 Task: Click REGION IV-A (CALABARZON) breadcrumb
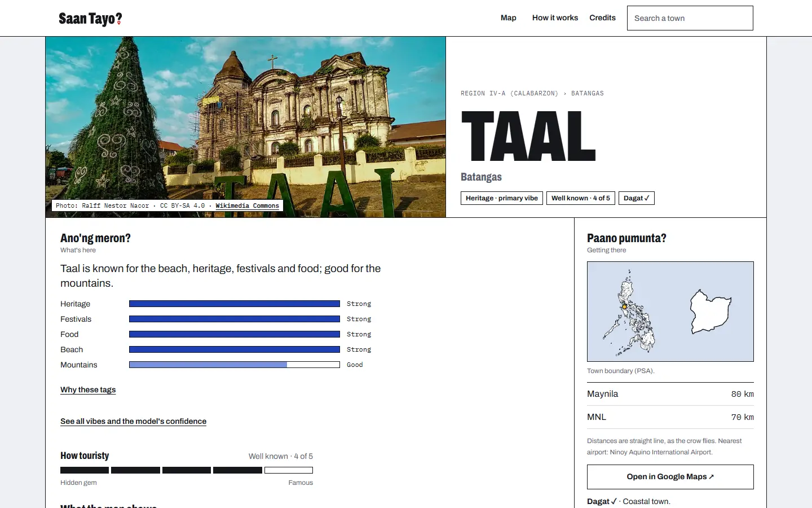point(509,94)
